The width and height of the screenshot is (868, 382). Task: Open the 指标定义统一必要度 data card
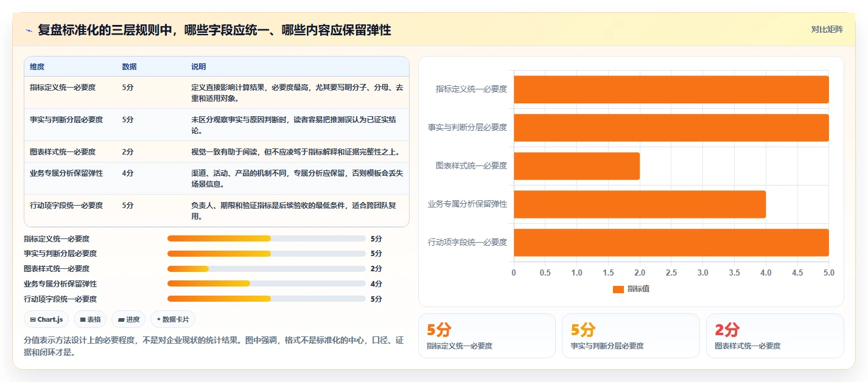[487, 336]
